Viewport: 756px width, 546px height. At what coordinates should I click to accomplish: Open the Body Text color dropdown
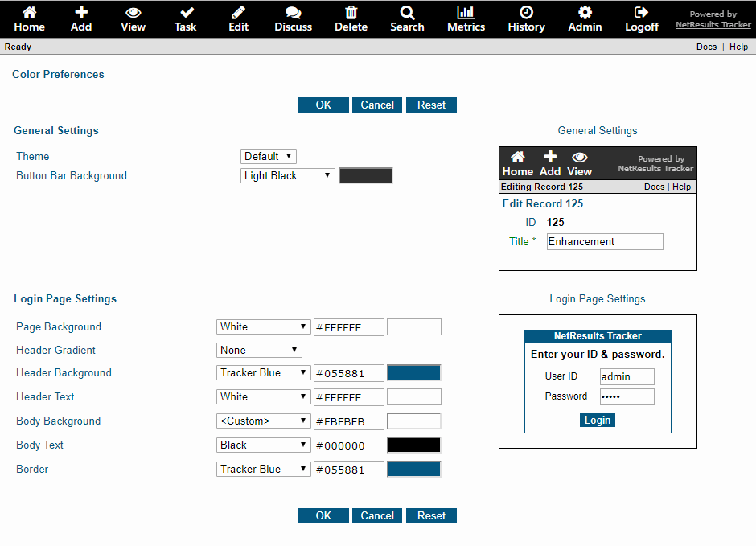(263, 445)
